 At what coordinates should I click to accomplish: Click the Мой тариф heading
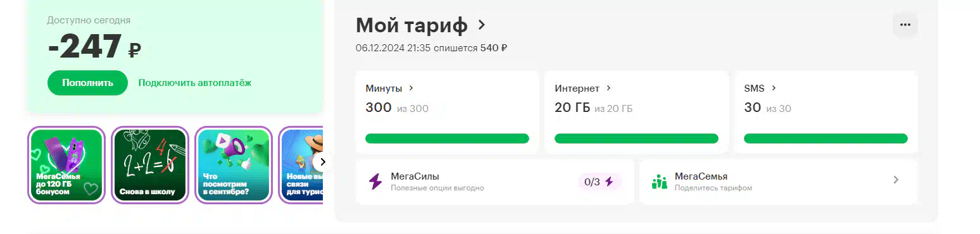pos(411,25)
